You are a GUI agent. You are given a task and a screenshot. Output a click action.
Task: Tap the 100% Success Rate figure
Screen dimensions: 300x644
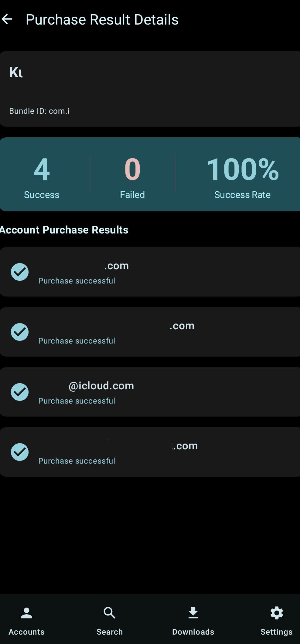(x=242, y=169)
